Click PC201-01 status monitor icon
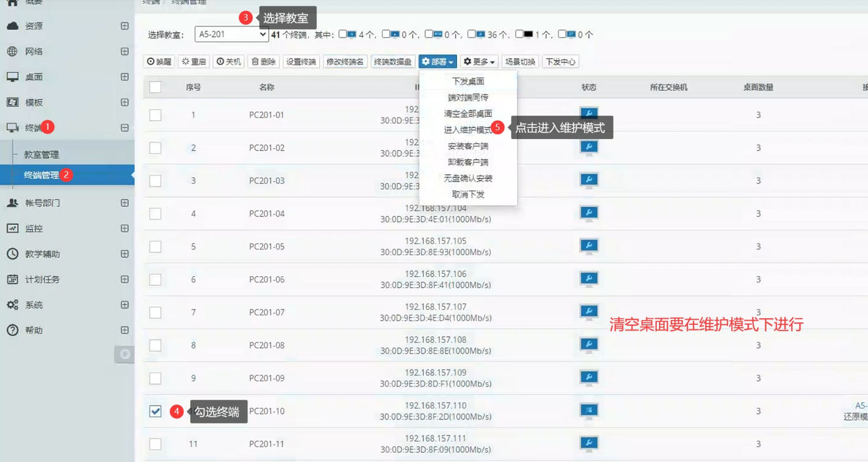The height and width of the screenshot is (462, 868). (x=588, y=114)
